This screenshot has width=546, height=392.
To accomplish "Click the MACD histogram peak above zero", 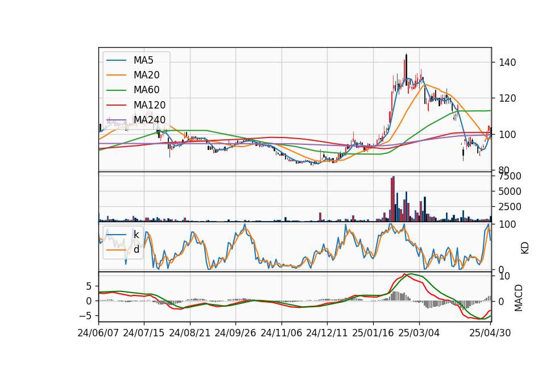I will pyautogui.click(x=394, y=297).
